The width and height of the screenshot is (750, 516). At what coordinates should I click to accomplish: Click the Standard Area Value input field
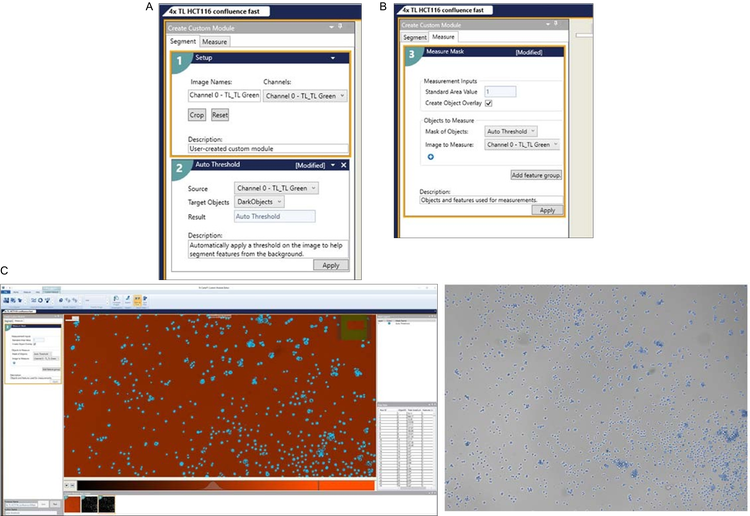pyautogui.click(x=500, y=91)
